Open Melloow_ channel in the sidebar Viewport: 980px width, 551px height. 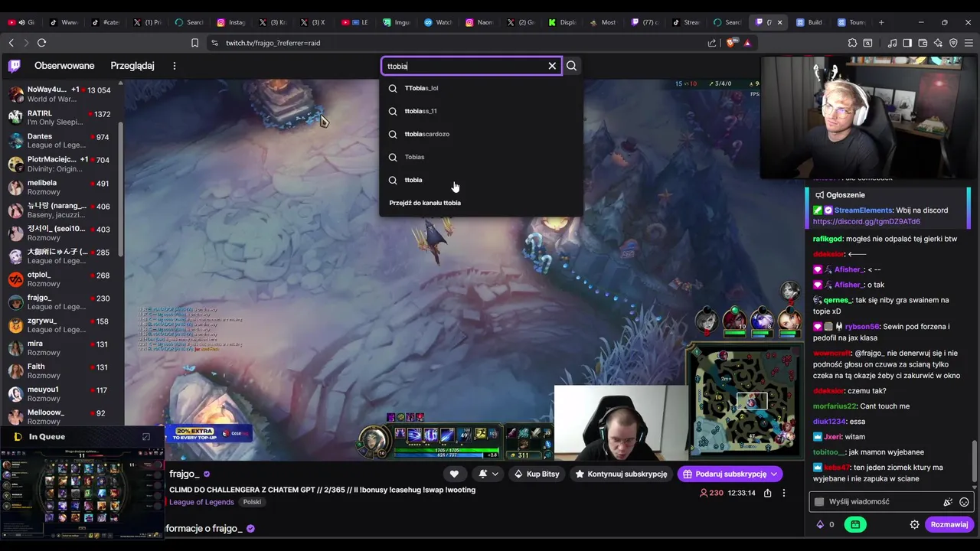(x=60, y=416)
